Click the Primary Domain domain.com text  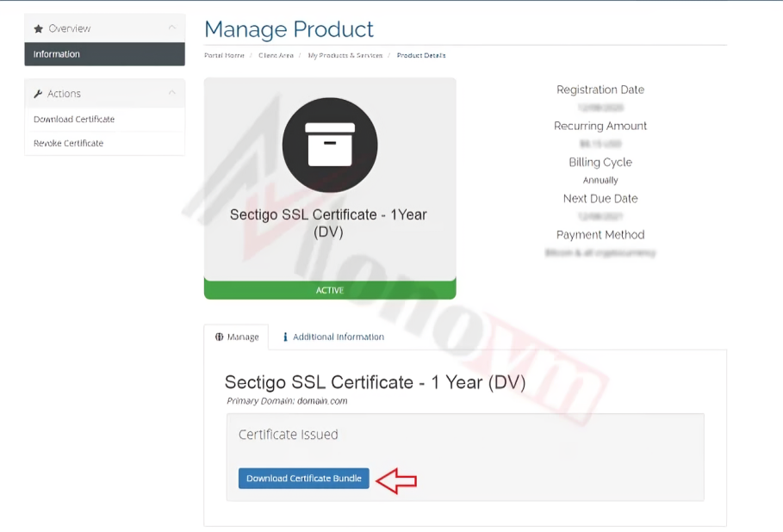tap(287, 401)
